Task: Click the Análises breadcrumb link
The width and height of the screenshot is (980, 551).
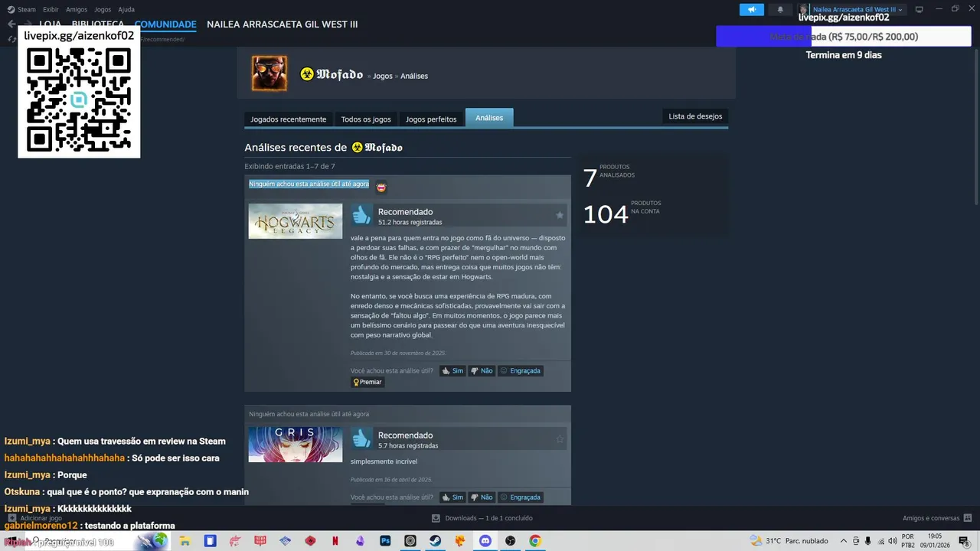Action: click(x=414, y=76)
